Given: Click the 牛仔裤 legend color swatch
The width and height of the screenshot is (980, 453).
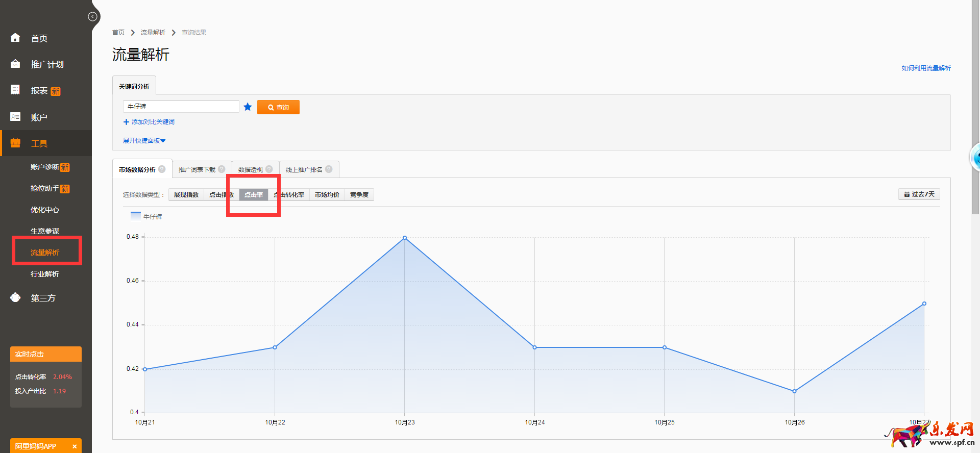Looking at the screenshot, I should pyautogui.click(x=136, y=216).
